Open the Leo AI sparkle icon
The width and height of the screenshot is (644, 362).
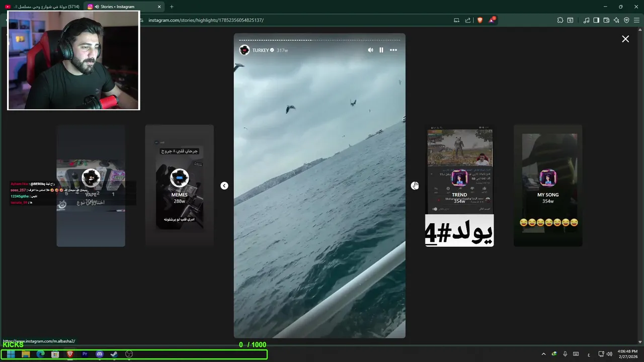click(616, 20)
